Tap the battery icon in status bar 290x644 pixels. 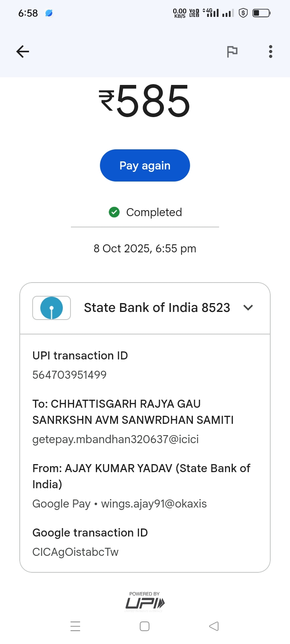(x=261, y=13)
